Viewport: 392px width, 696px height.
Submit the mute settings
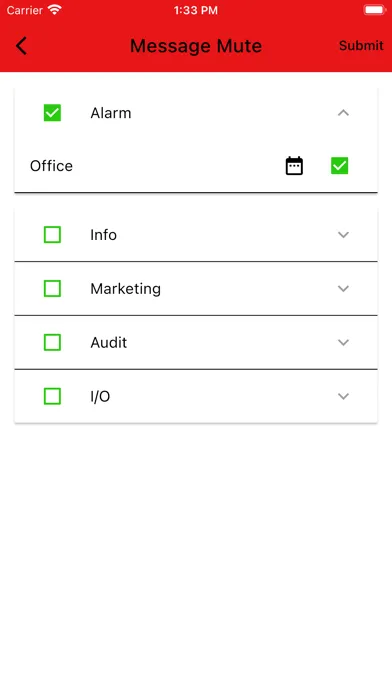(x=361, y=45)
